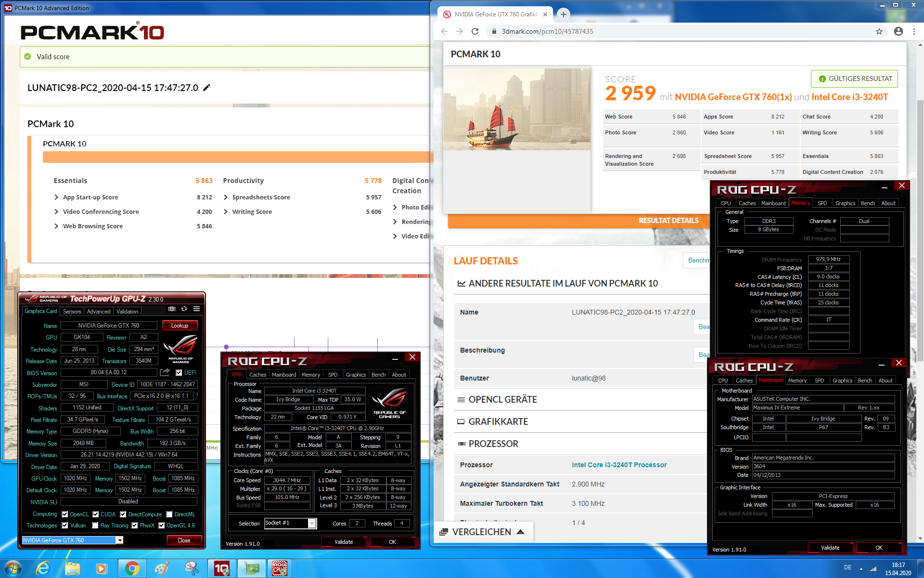Close the NVIDIA GeForce GTX 760 tab

[x=545, y=14]
